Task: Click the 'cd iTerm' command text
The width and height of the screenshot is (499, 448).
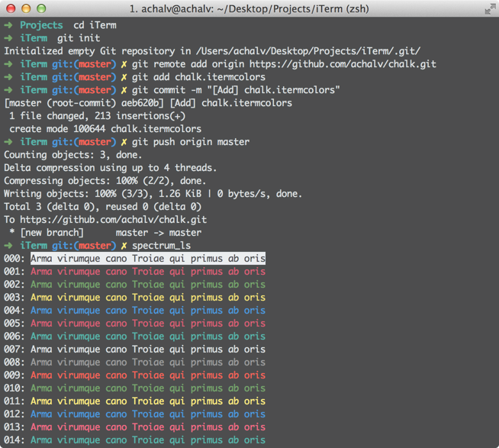Action: (95, 25)
